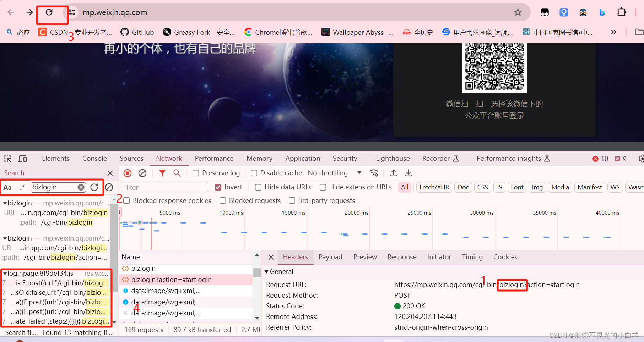The height and width of the screenshot is (342, 644).
Task: Go back to the previous page
Action: [11, 12]
